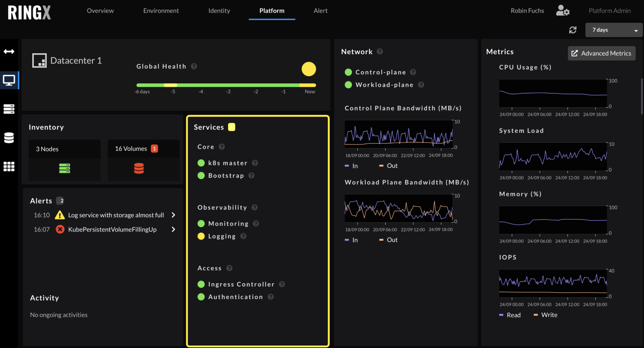Open the 7 days time range dropdown
The height and width of the screenshot is (348, 644).
click(x=614, y=30)
